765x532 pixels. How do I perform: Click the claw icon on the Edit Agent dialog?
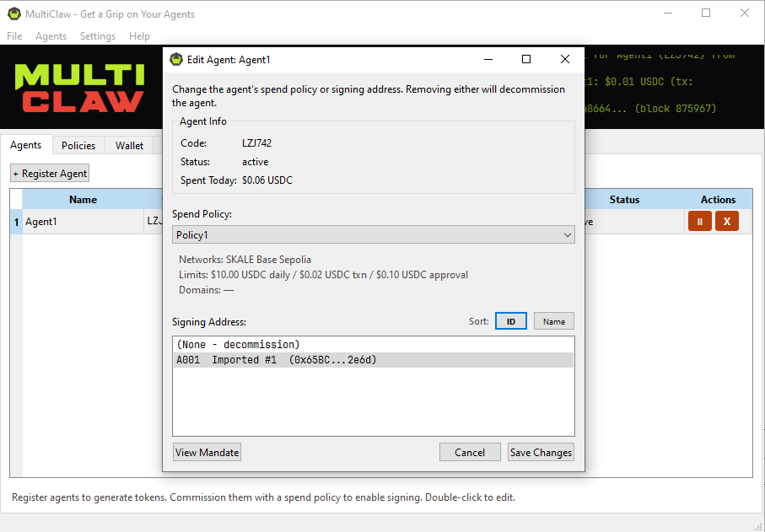click(x=176, y=59)
